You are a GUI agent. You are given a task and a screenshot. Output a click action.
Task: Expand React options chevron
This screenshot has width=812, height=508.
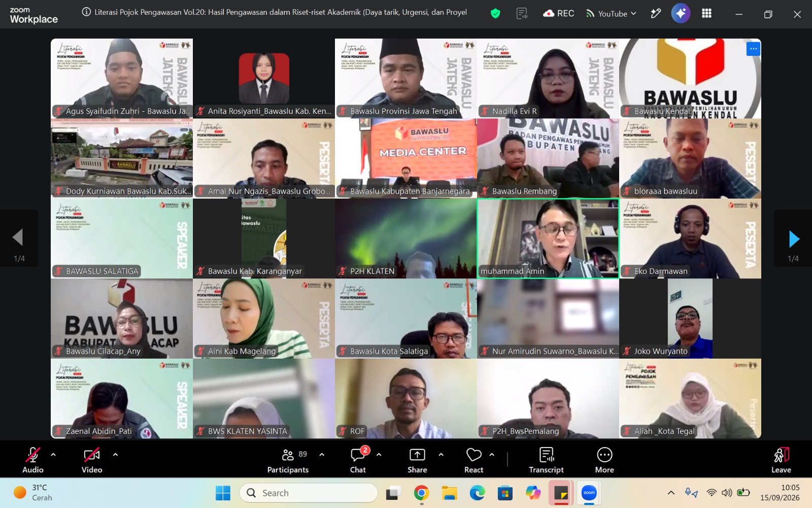click(492, 455)
